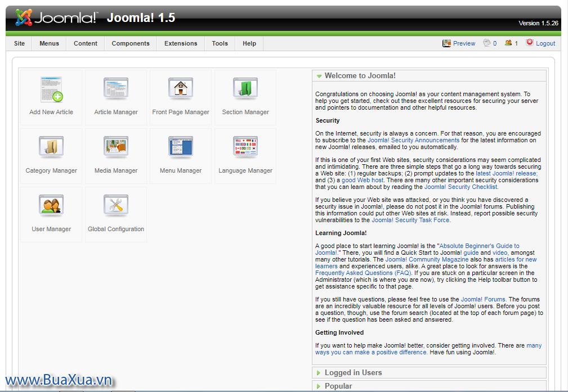Open Joomla! Community Magazine link

427,259
